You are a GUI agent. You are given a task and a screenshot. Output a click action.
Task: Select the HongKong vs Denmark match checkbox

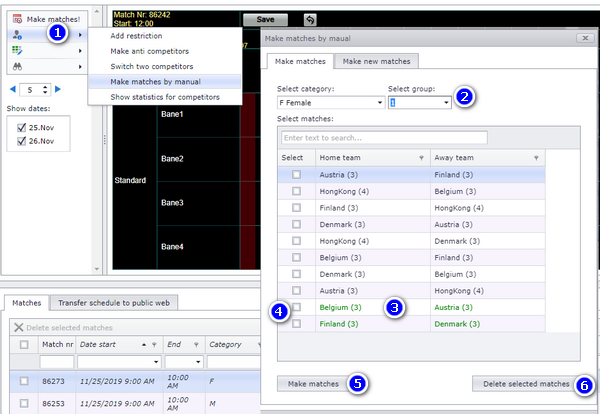296,241
